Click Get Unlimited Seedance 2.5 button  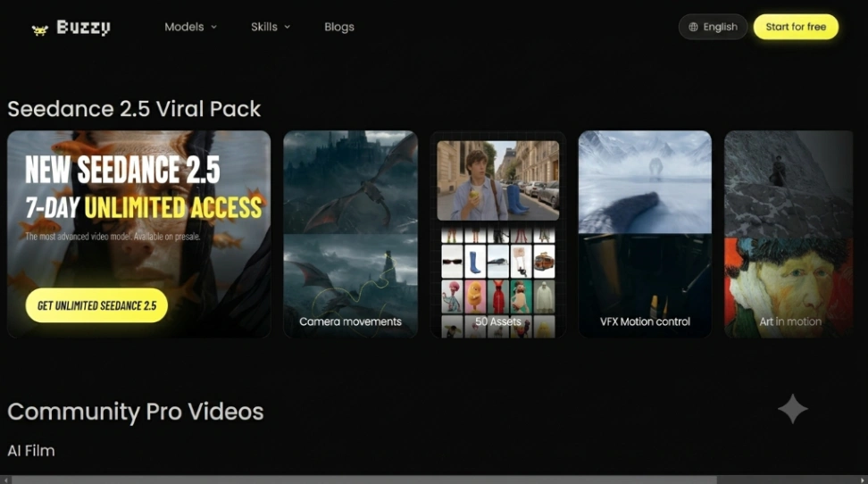click(x=96, y=305)
